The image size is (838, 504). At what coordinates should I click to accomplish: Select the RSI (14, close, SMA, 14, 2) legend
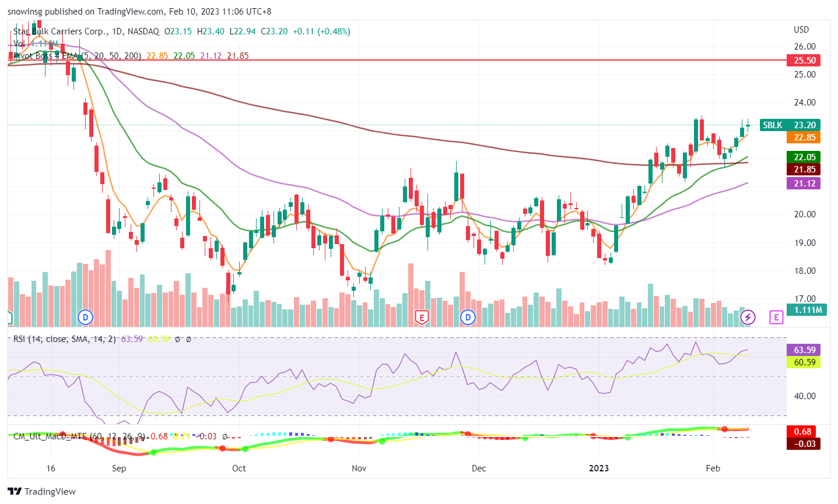click(x=65, y=339)
